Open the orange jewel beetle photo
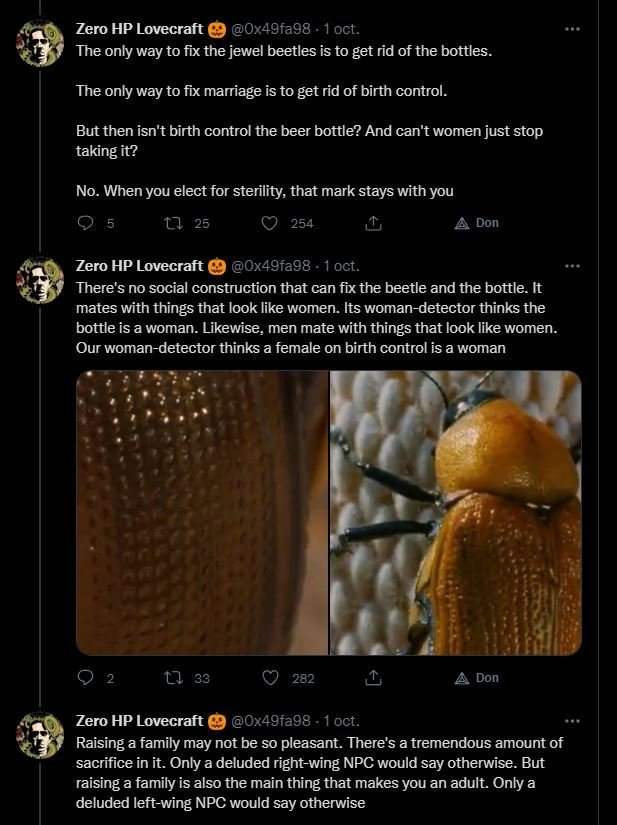 point(456,512)
